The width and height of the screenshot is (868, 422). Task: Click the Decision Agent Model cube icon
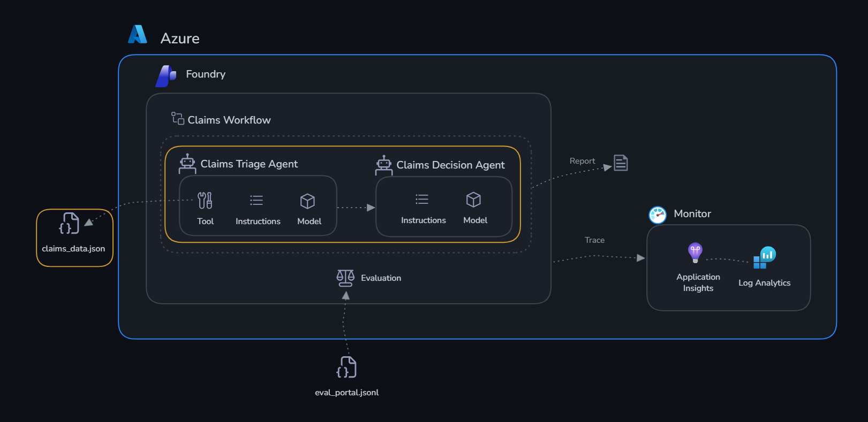coord(473,200)
